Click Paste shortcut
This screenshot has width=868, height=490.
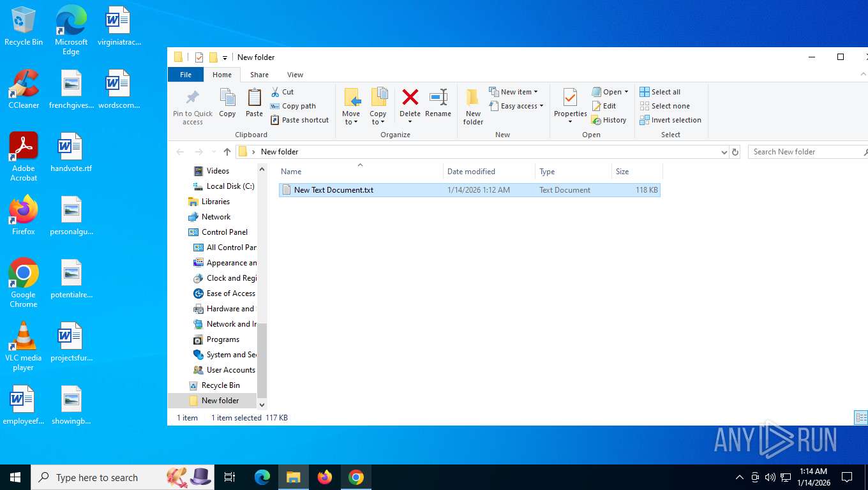click(299, 120)
